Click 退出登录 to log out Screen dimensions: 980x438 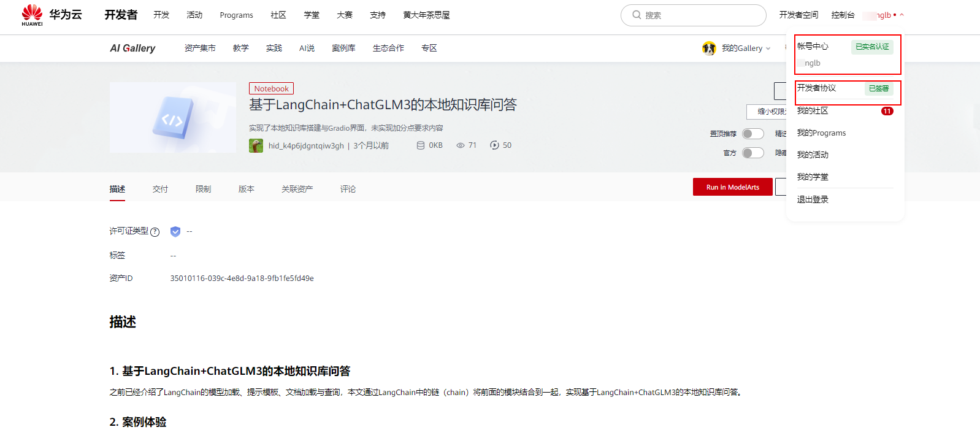click(x=813, y=199)
